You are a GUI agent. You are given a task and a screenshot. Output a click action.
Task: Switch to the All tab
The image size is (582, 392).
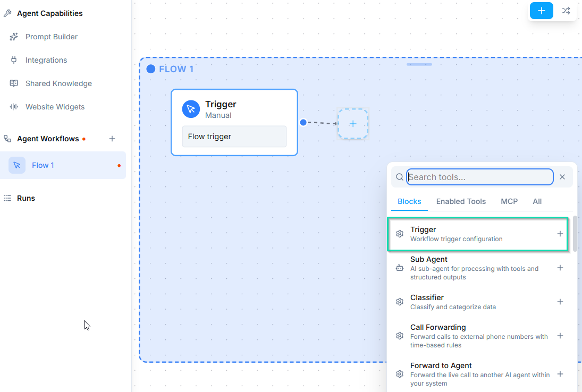coord(537,201)
